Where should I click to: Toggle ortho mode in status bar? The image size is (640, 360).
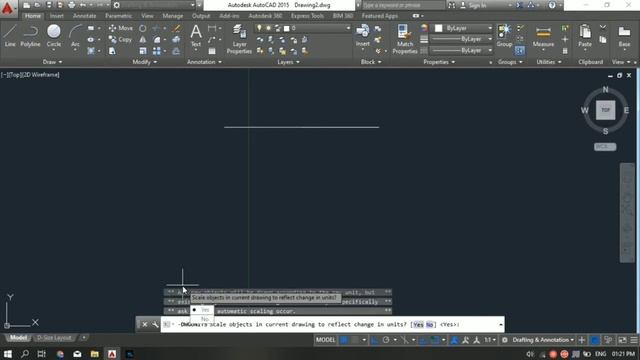point(375,340)
